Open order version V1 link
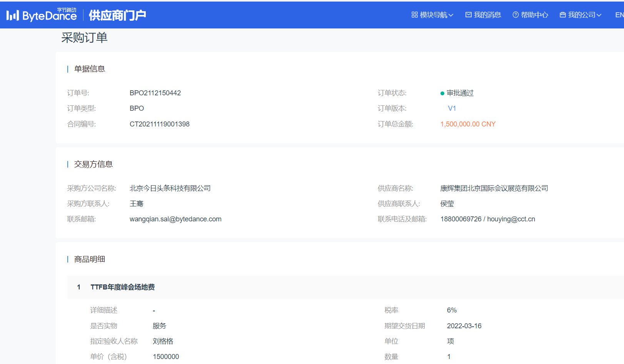624x364 pixels. tap(452, 108)
